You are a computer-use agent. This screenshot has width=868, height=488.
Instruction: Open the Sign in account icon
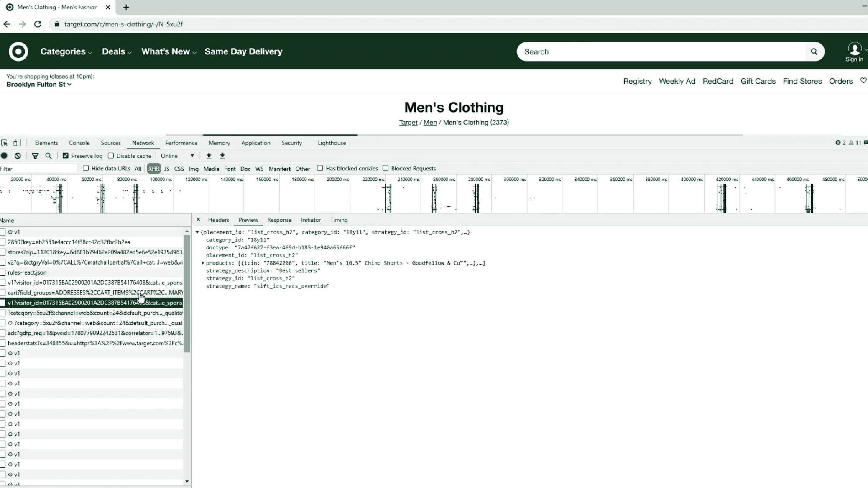click(854, 52)
